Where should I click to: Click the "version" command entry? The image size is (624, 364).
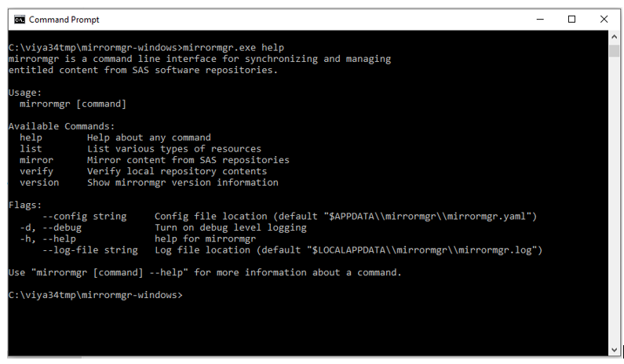tap(39, 183)
